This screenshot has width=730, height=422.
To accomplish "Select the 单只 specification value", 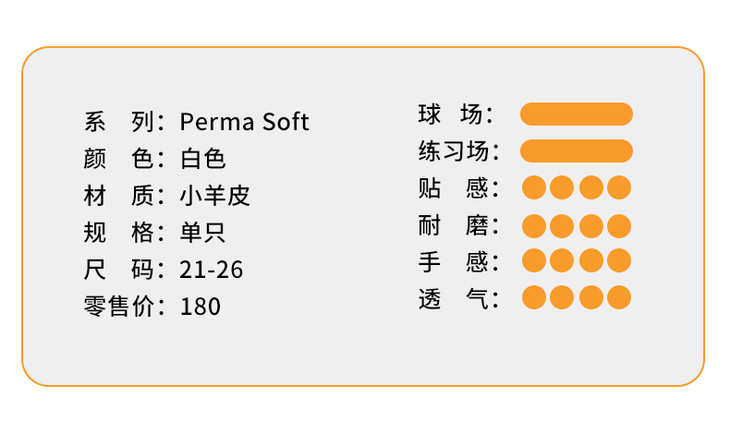I will point(203,232).
